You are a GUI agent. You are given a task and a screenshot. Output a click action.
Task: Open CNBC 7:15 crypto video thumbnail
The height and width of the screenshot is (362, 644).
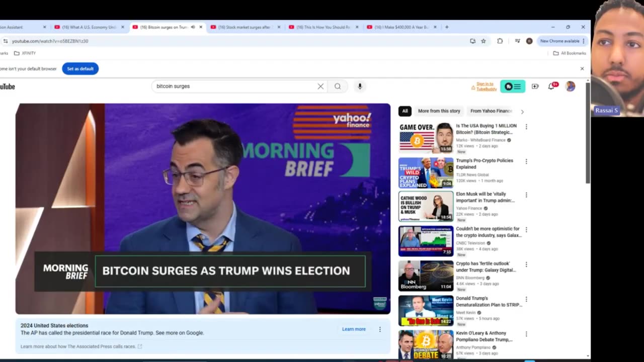tap(426, 241)
